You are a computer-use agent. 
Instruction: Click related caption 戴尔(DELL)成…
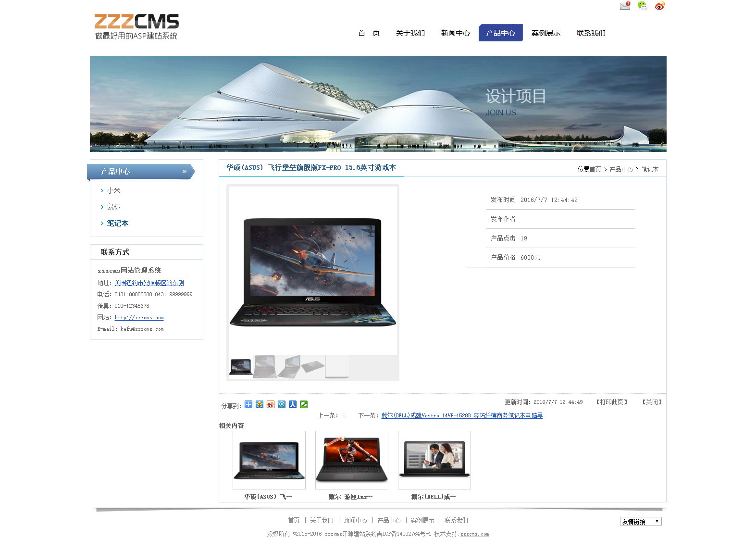pyautogui.click(x=434, y=497)
